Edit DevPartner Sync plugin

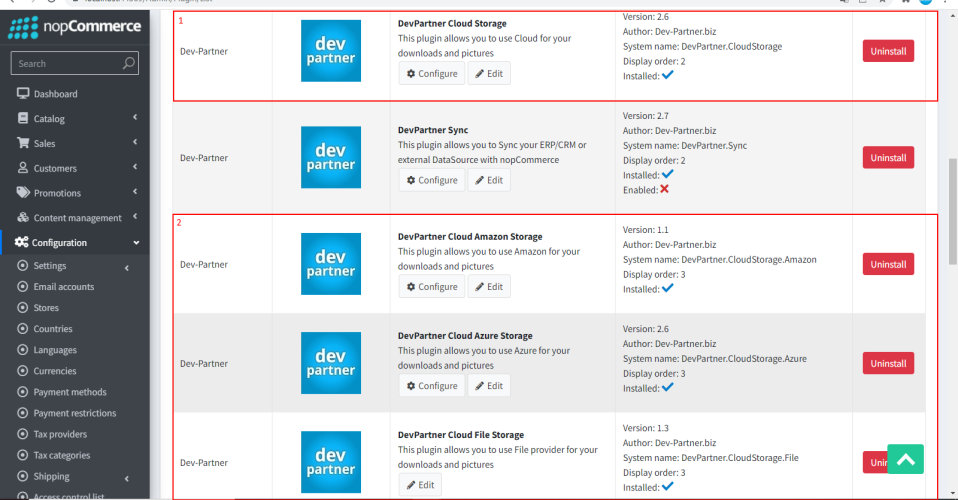click(489, 180)
